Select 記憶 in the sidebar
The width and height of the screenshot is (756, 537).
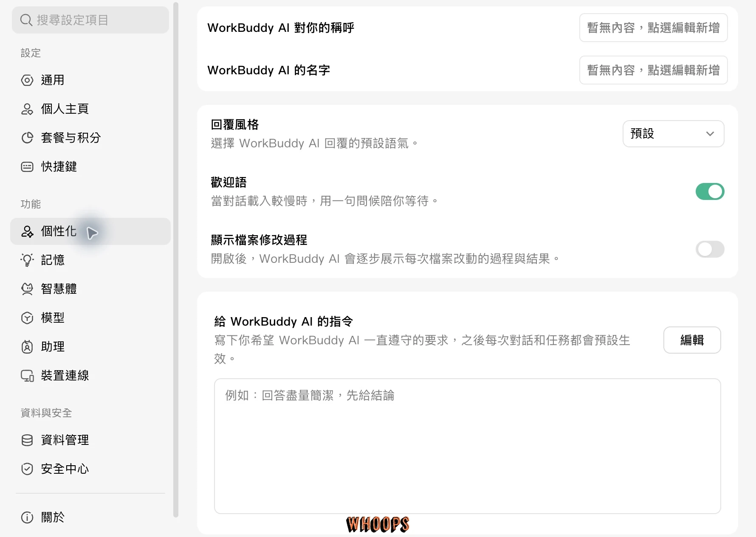pos(90,260)
